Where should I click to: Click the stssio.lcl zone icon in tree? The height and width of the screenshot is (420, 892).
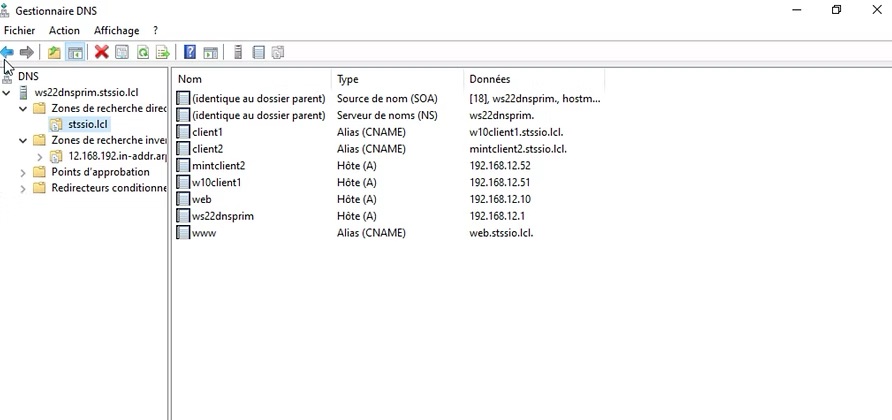(56, 124)
